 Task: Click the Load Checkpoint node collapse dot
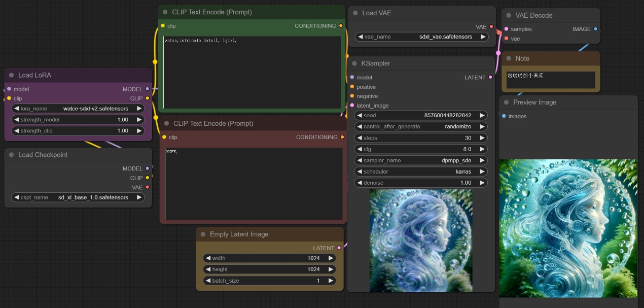pos(11,155)
